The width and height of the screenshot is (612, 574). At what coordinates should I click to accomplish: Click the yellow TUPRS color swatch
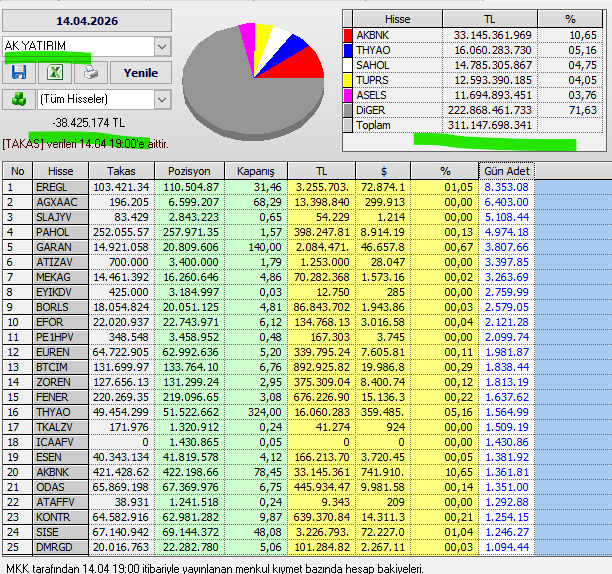point(348,80)
